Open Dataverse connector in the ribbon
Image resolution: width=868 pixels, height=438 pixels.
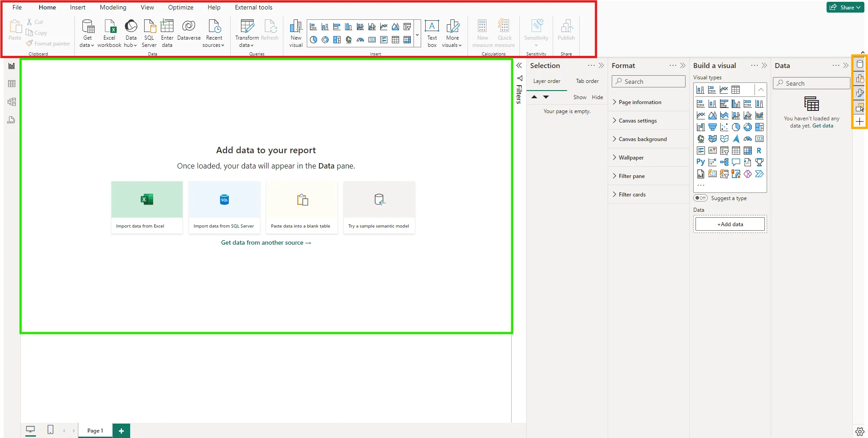click(x=189, y=31)
